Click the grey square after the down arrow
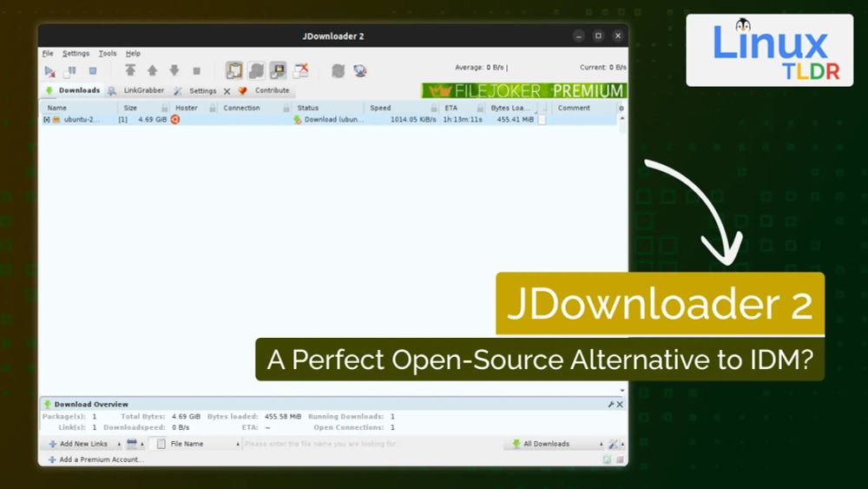The image size is (868, 489). coord(196,71)
